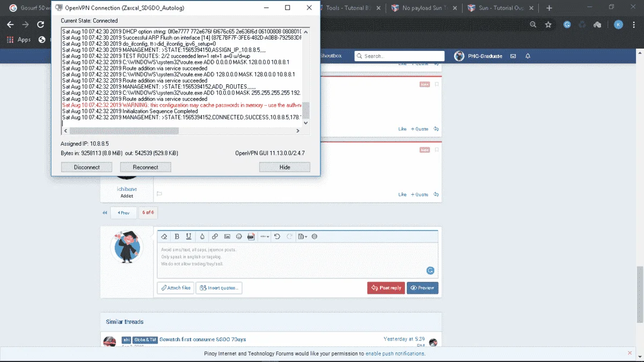Open the forum alerts bell icon
644x362 pixels.
(x=528, y=56)
